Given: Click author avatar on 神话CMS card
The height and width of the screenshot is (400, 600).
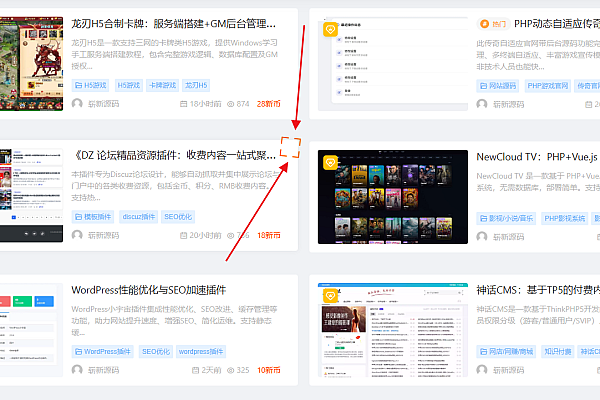Looking at the screenshot, I should click(x=482, y=370).
